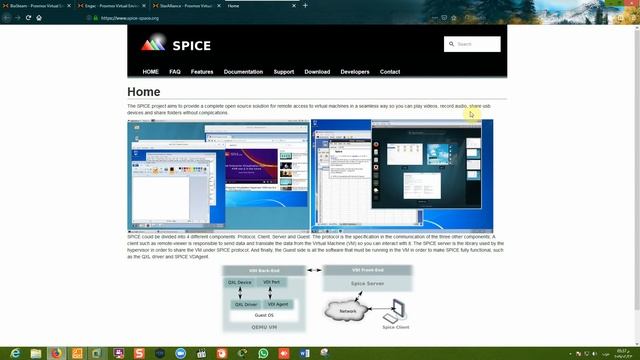640x360 pixels.
Task: Click the left desktop screenshot image
Action: [x=218, y=176]
